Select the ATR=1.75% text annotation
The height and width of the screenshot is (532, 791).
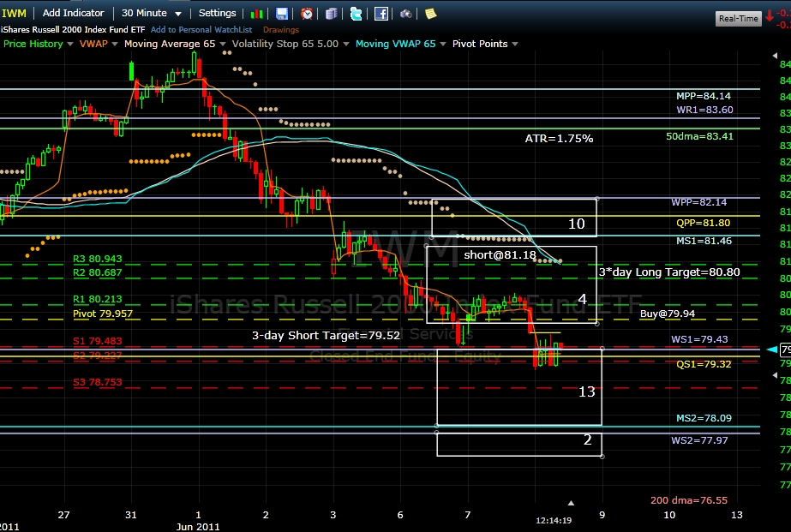559,138
